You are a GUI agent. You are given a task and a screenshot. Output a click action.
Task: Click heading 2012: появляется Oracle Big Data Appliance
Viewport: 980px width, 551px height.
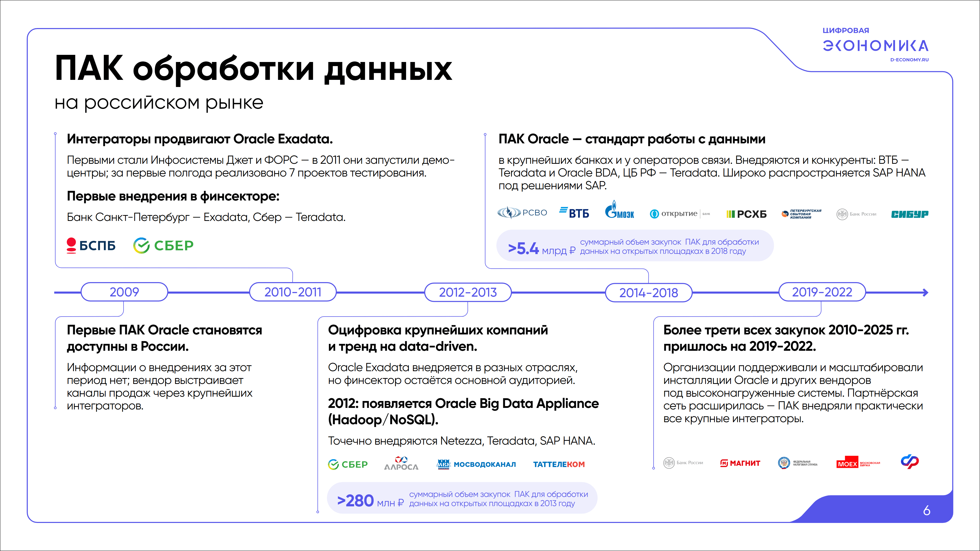pyautogui.click(x=463, y=411)
